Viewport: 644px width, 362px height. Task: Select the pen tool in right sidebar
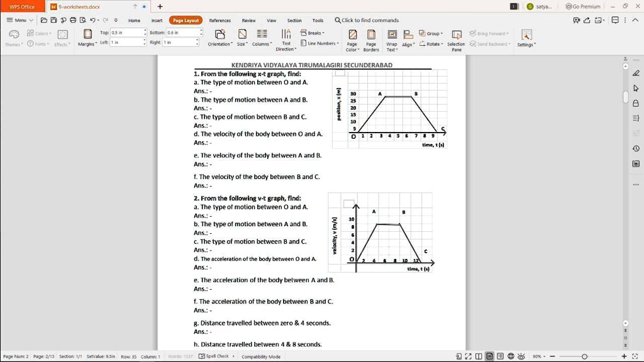tap(636, 73)
